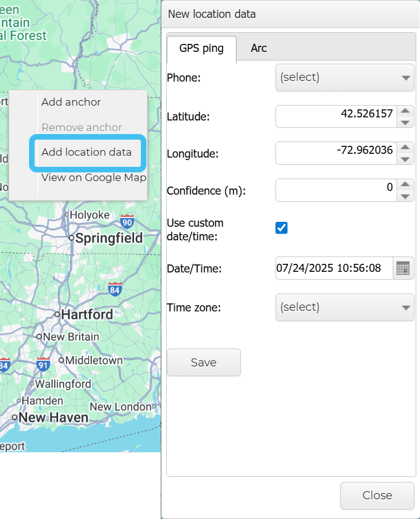Decrease Longitude with down spinner arrow

pos(405,159)
